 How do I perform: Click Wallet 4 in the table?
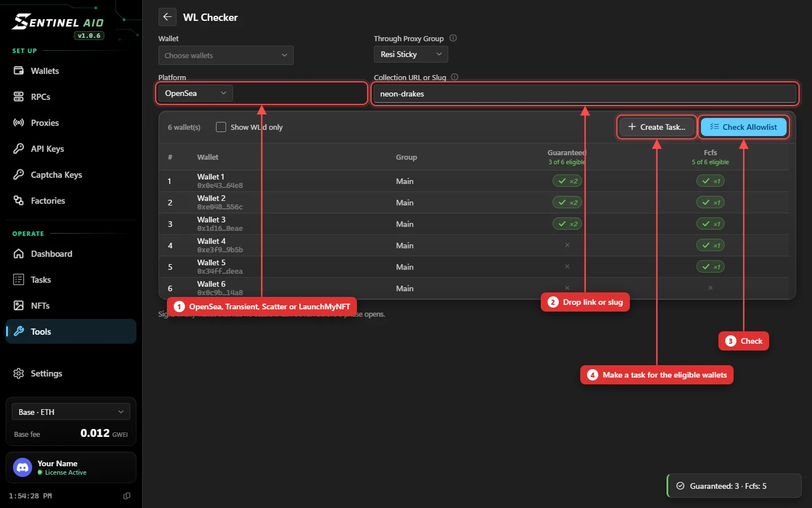211,241
